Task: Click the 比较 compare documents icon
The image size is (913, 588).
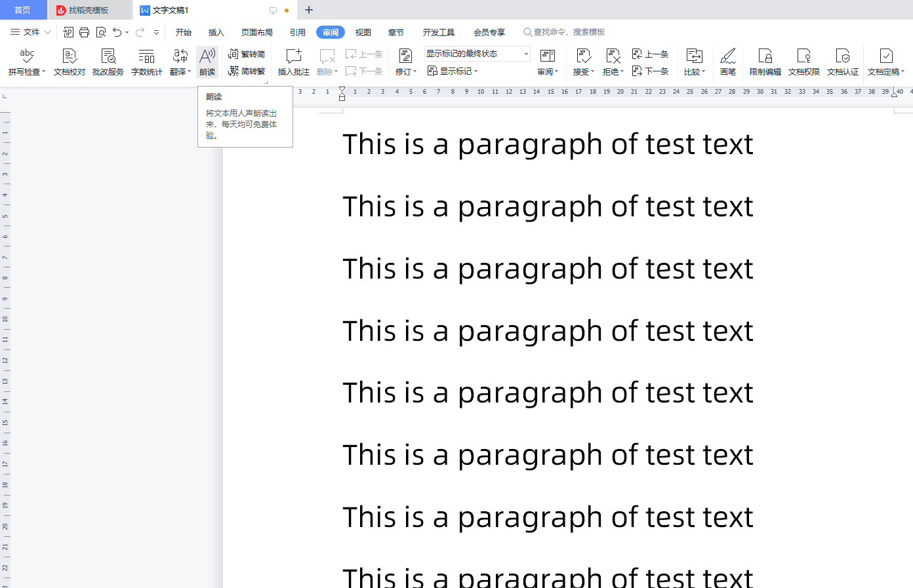Action: click(x=695, y=56)
